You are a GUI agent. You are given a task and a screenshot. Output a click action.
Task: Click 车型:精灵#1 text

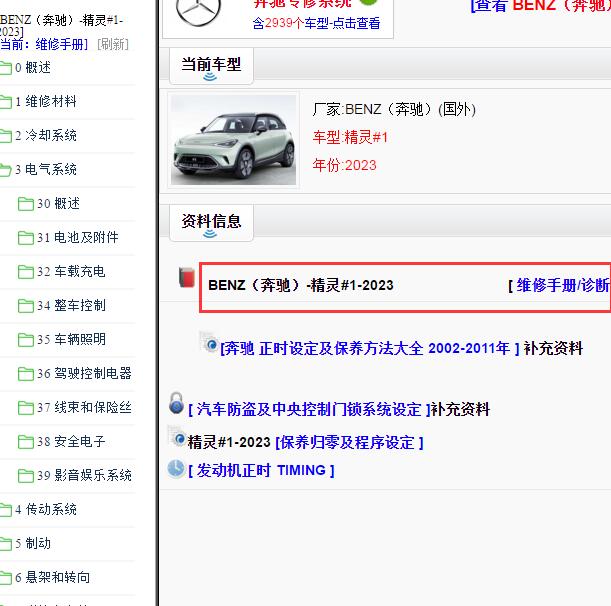(350, 138)
